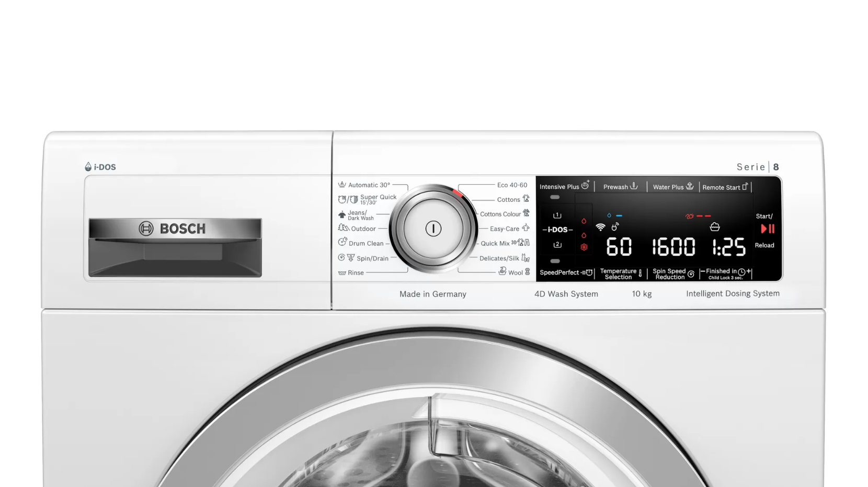
Task: Select i-DOS detergent container 1 icon
Action: pyautogui.click(x=557, y=215)
